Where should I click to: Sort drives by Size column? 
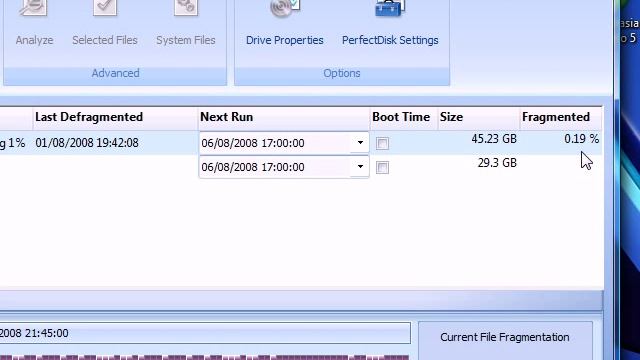pos(478,118)
